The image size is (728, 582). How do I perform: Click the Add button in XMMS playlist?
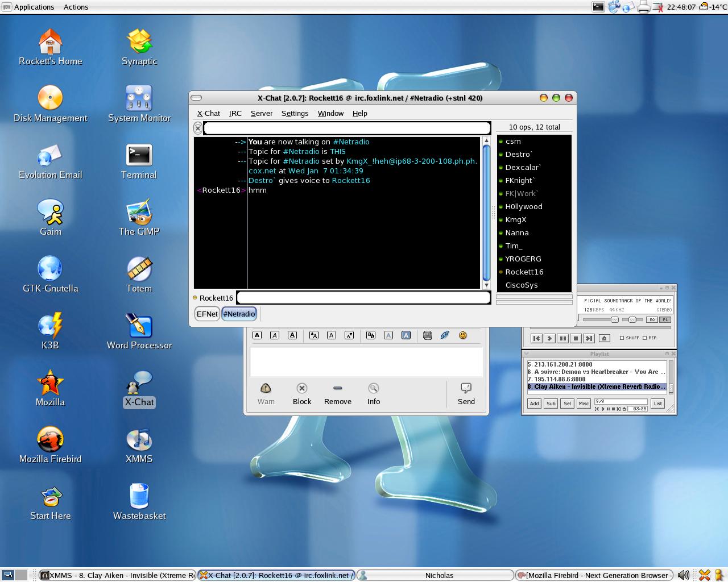pos(534,404)
